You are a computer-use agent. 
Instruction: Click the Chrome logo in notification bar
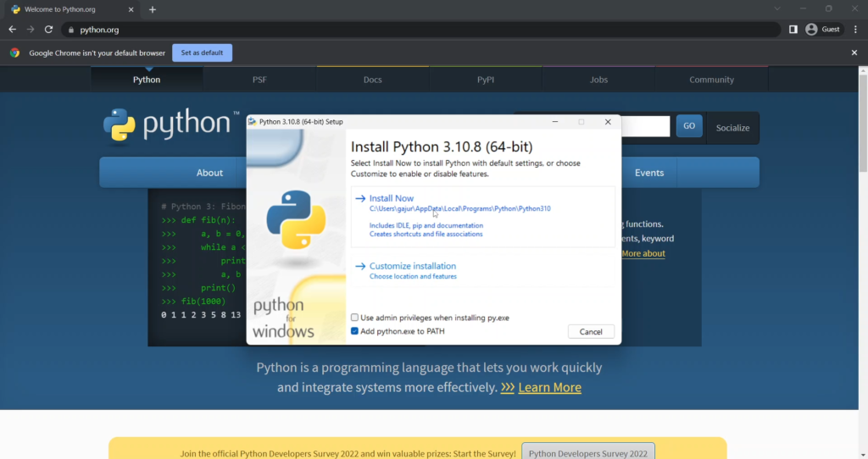(15, 53)
